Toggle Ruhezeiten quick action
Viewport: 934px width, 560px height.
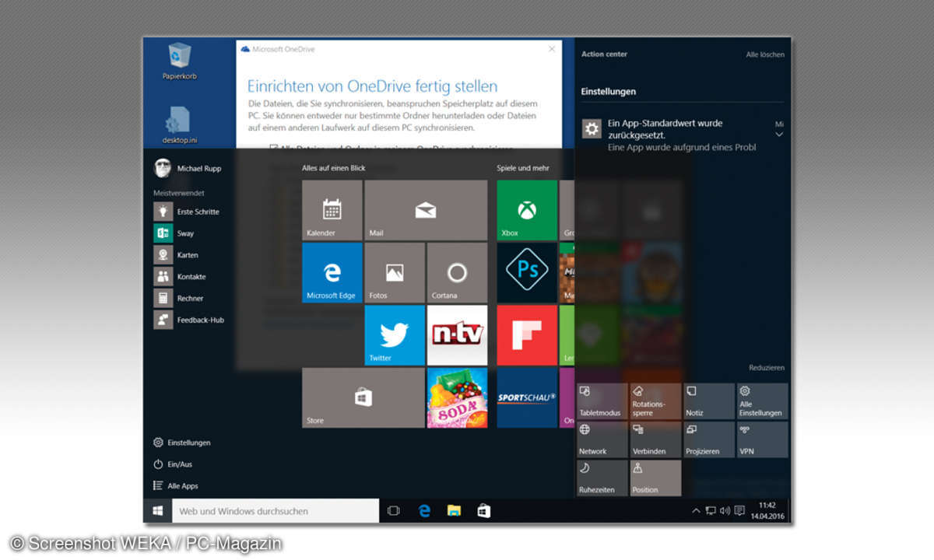602,478
